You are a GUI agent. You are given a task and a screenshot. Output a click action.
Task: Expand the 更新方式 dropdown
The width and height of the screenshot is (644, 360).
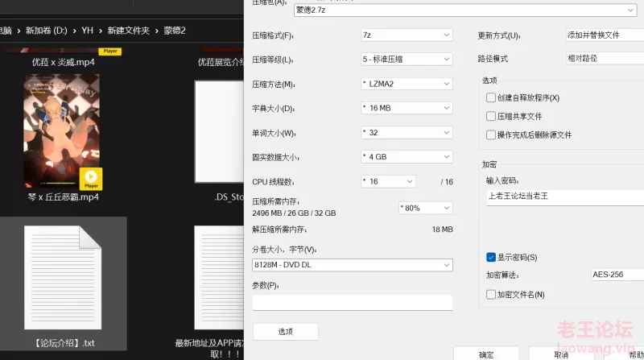[x=604, y=35]
